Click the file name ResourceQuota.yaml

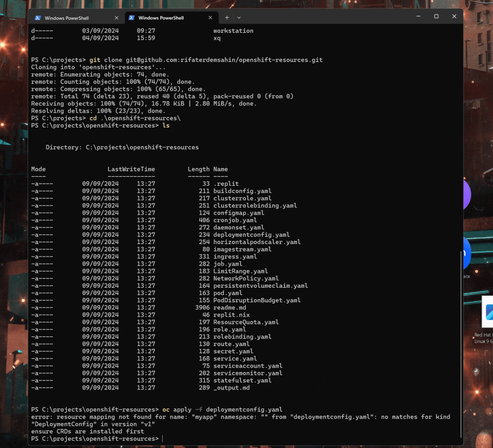tap(246, 322)
